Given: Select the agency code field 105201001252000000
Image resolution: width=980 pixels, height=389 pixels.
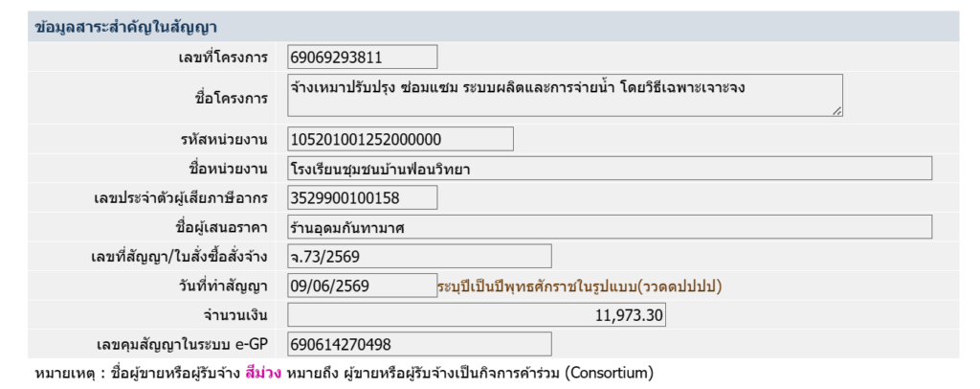Looking at the screenshot, I should (401, 139).
